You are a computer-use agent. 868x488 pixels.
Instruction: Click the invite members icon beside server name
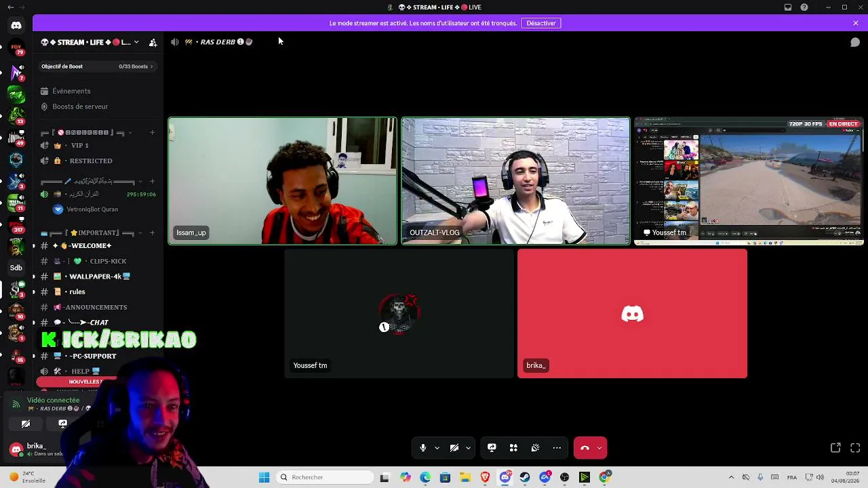153,42
